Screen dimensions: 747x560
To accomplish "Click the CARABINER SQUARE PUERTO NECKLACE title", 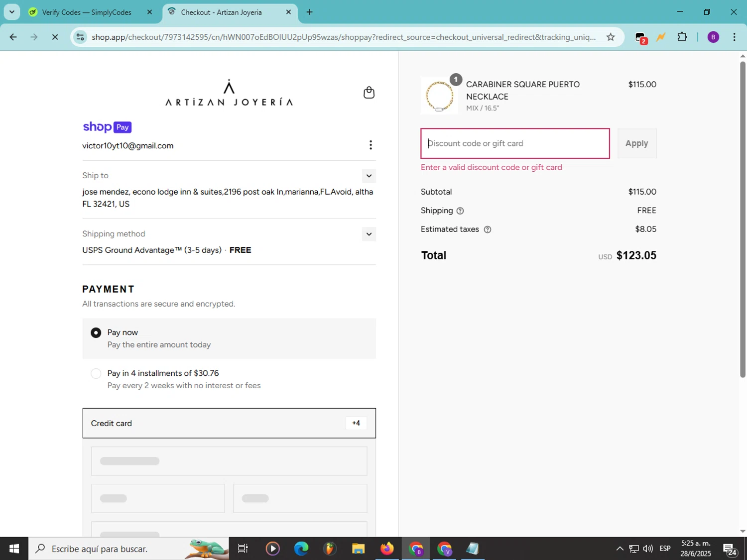I will [523, 91].
